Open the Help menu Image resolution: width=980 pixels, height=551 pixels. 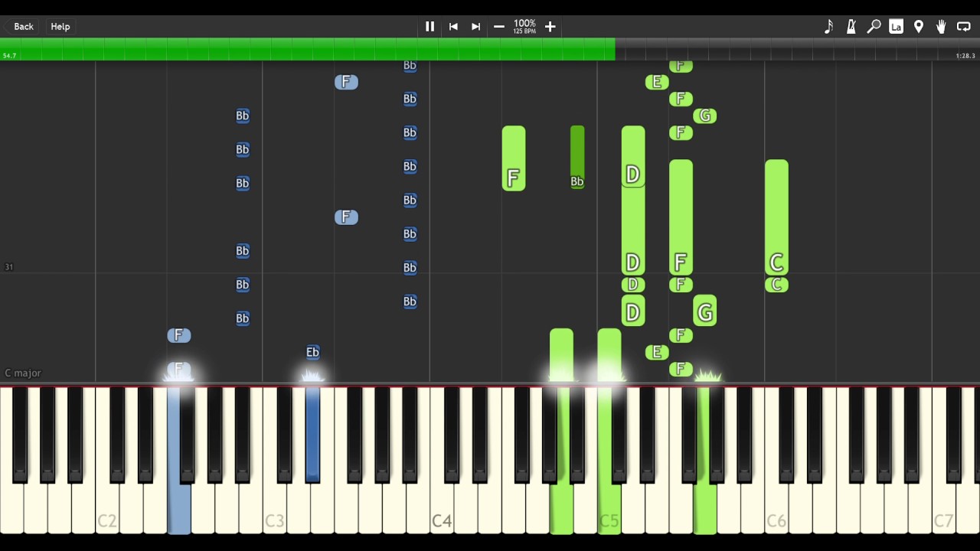(60, 27)
